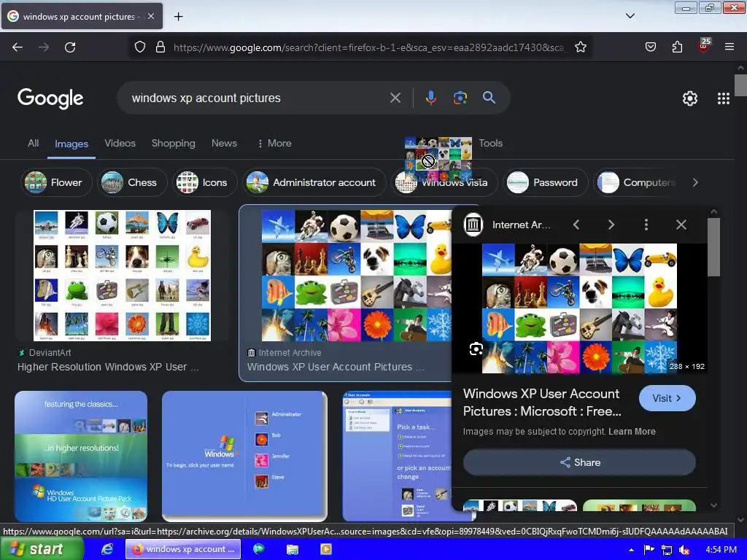Open the Firefox extensions menu
Image resolution: width=747 pixels, height=560 pixels.
pos(677,47)
